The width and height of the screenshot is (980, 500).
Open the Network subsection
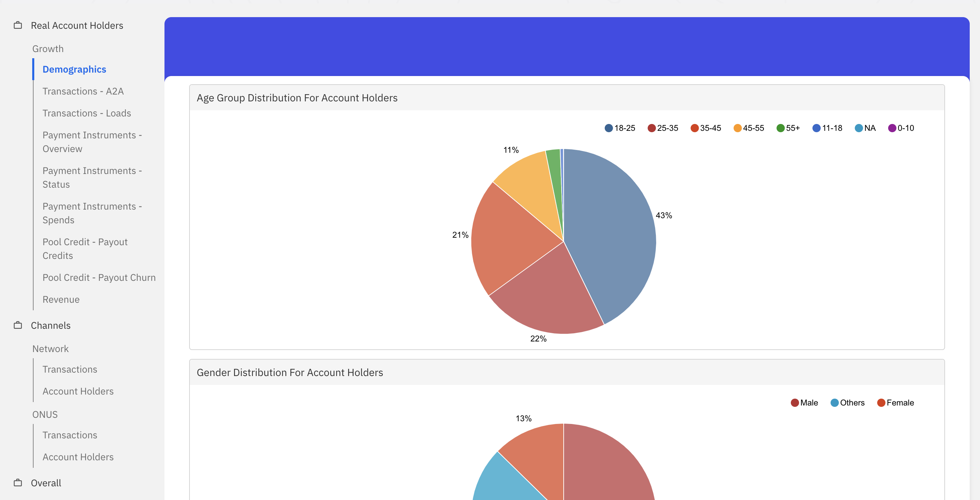pyautogui.click(x=51, y=349)
